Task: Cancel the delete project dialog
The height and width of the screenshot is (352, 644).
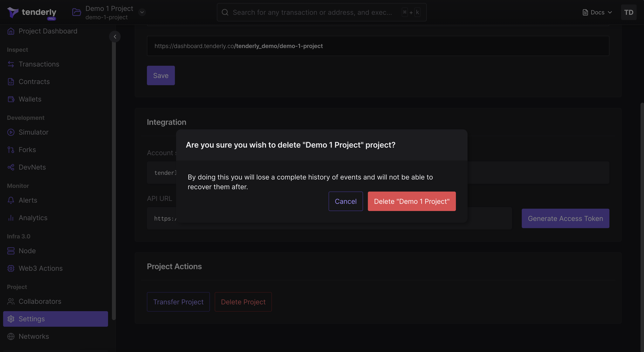Action: tap(346, 201)
